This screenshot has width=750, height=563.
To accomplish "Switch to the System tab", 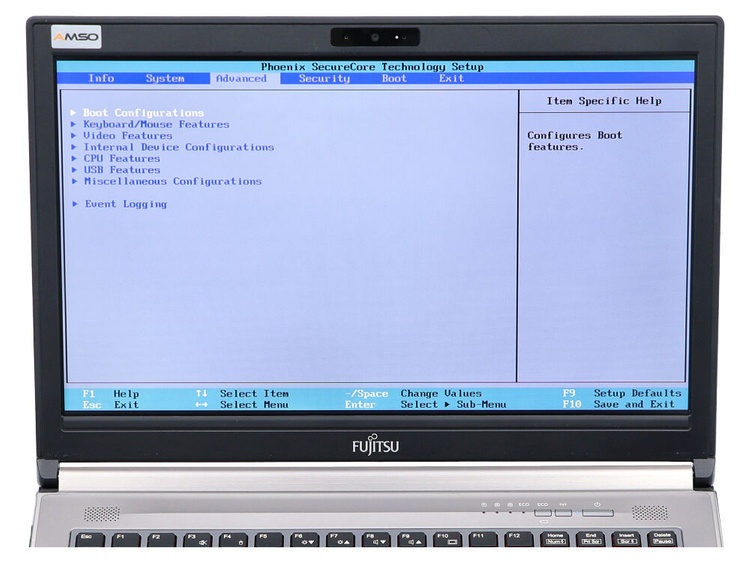I will point(165,78).
